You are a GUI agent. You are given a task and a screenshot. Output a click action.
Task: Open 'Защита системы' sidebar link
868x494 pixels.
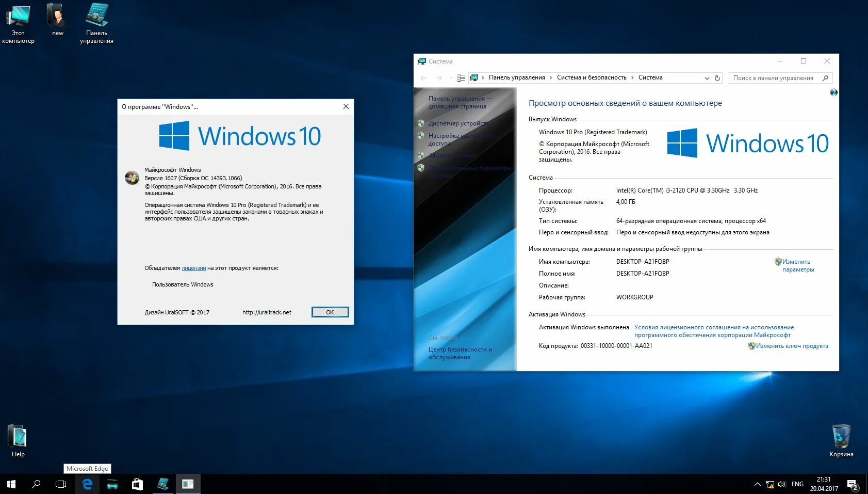tap(453, 155)
